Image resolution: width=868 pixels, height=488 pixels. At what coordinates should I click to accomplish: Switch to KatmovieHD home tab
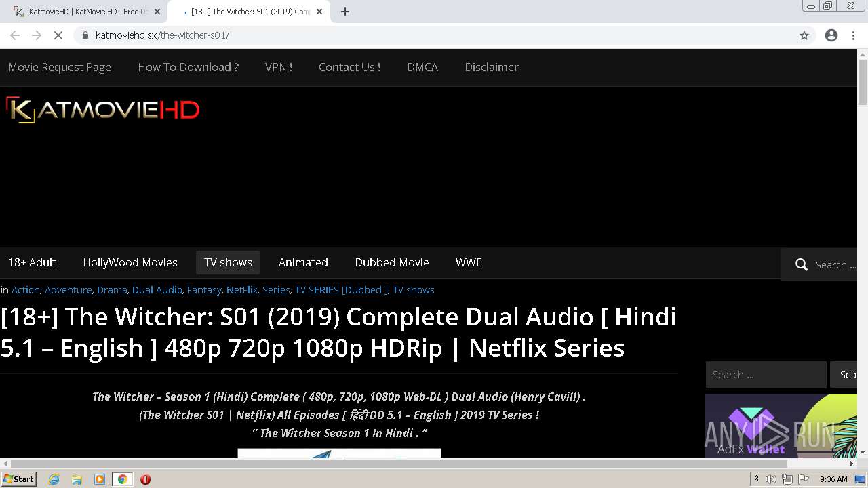coord(87,12)
